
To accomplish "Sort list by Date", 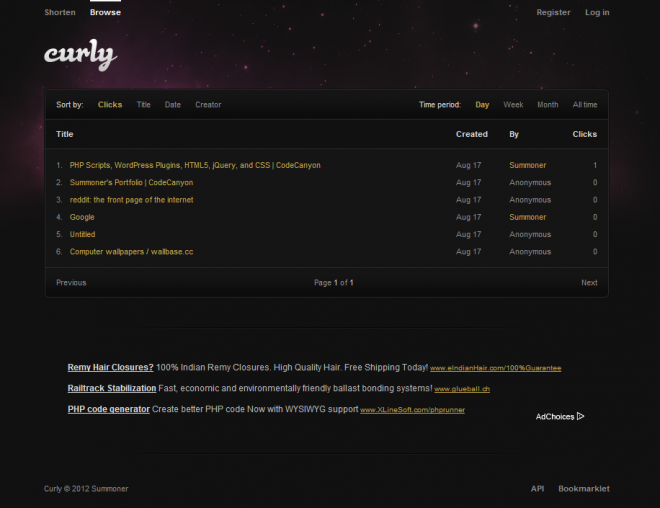I will (173, 105).
